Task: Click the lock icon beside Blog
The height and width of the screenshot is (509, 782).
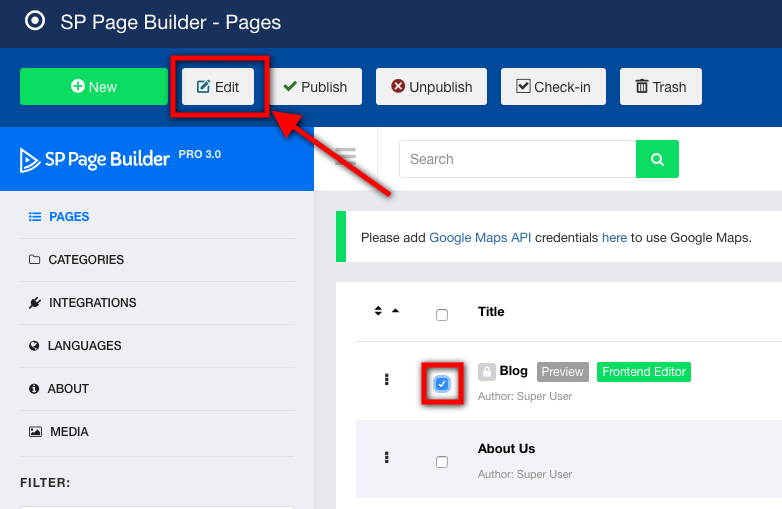Action: tap(487, 371)
